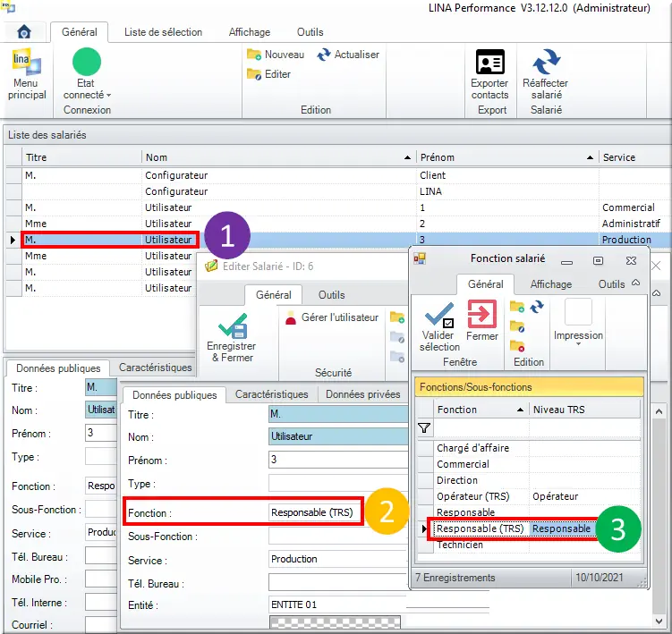The width and height of the screenshot is (672, 634).
Task: Click the Sous-Fonction field in Editer Salarié
Action: coord(338,536)
